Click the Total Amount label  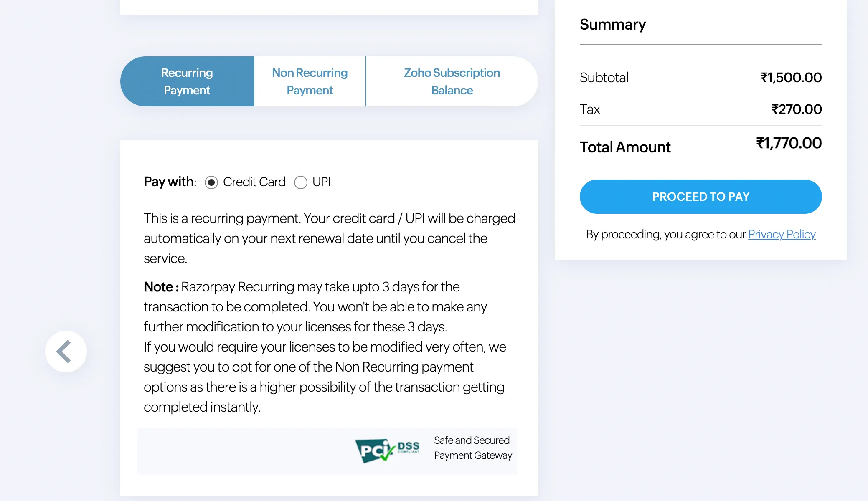pyautogui.click(x=625, y=147)
